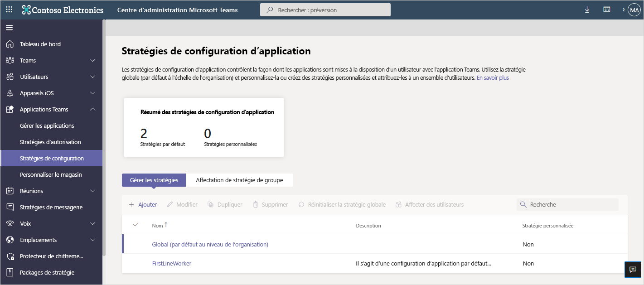The width and height of the screenshot is (644, 285).
Task: Click the Stratégie personnalisée column header
Action: [x=548, y=226]
